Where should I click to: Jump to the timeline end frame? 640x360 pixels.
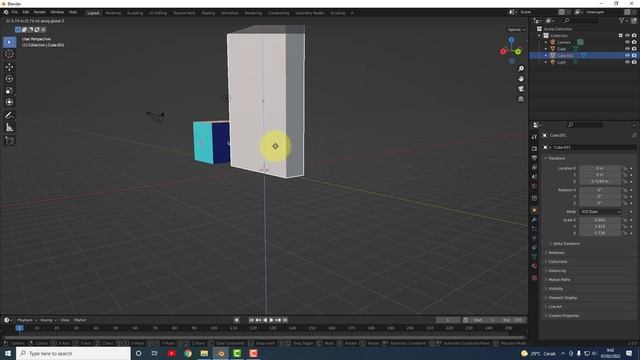[x=285, y=320]
